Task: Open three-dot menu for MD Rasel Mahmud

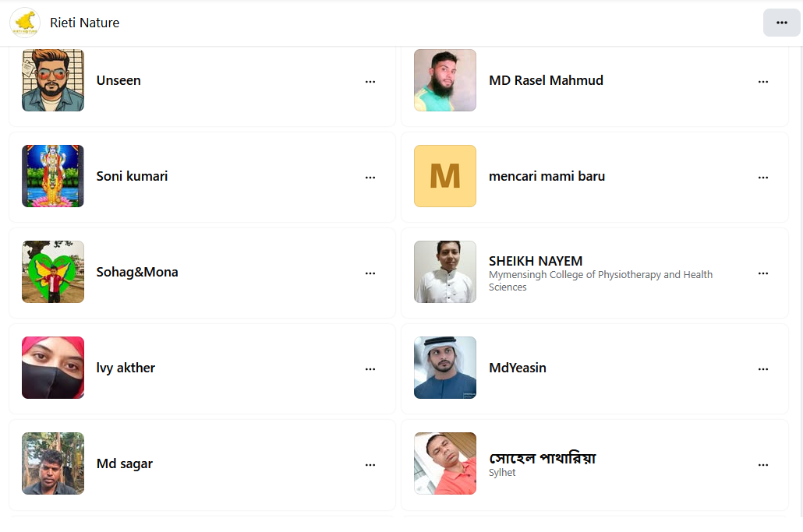Action: pyautogui.click(x=763, y=81)
